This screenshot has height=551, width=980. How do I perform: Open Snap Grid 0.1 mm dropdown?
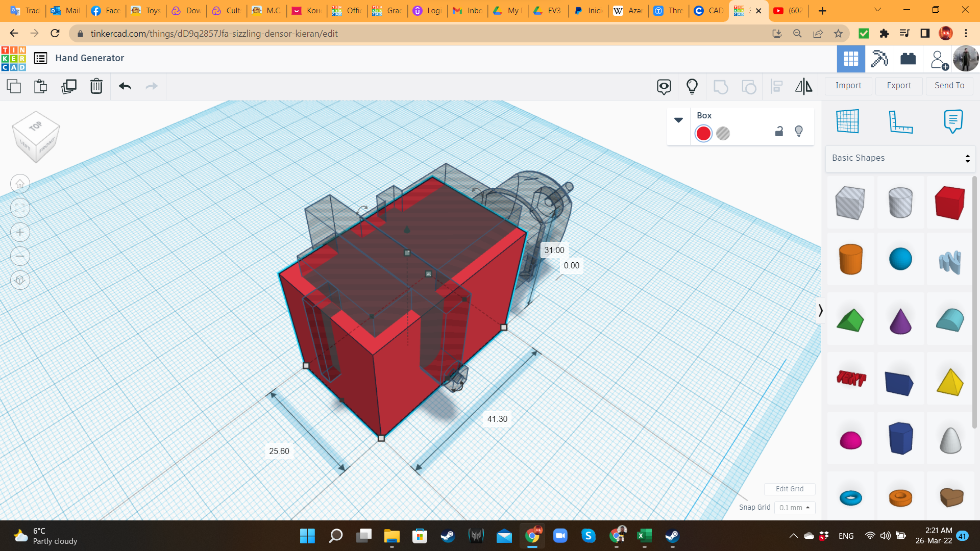(x=795, y=508)
